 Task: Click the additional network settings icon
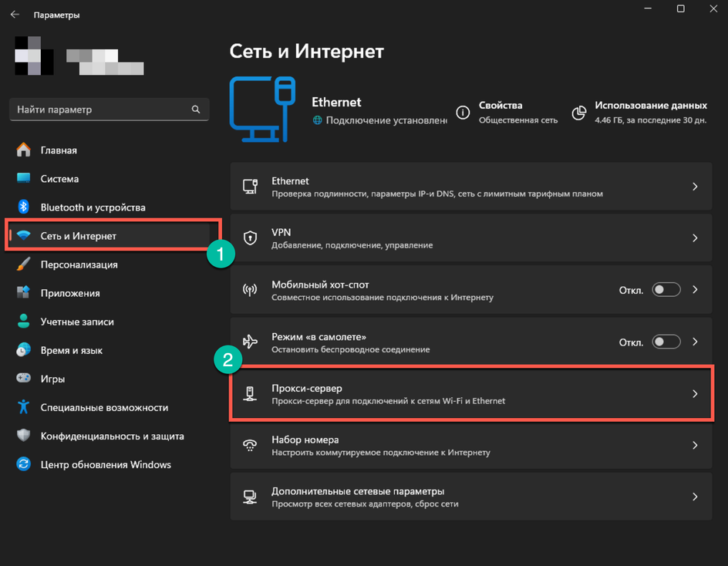(250, 497)
